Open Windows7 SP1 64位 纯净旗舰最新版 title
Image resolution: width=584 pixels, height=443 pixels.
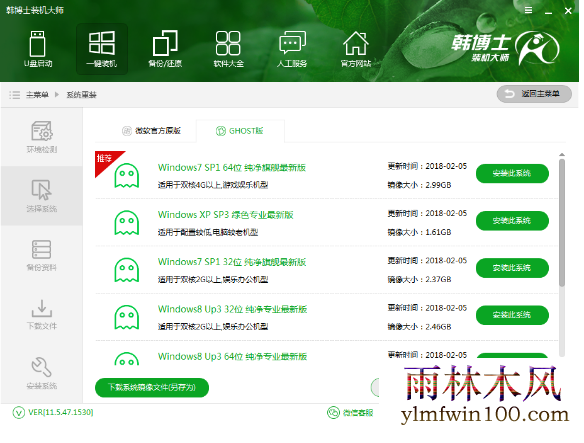click(x=232, y=168)
